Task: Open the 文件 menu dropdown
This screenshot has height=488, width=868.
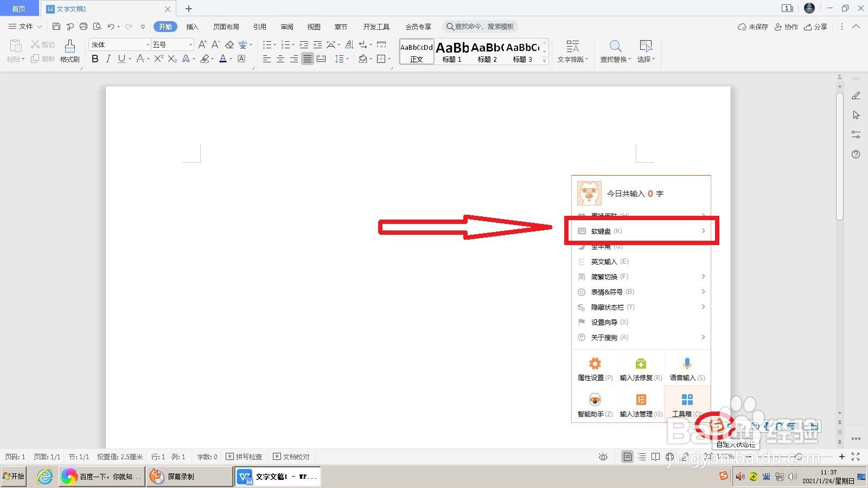Action: coord(25,27)
